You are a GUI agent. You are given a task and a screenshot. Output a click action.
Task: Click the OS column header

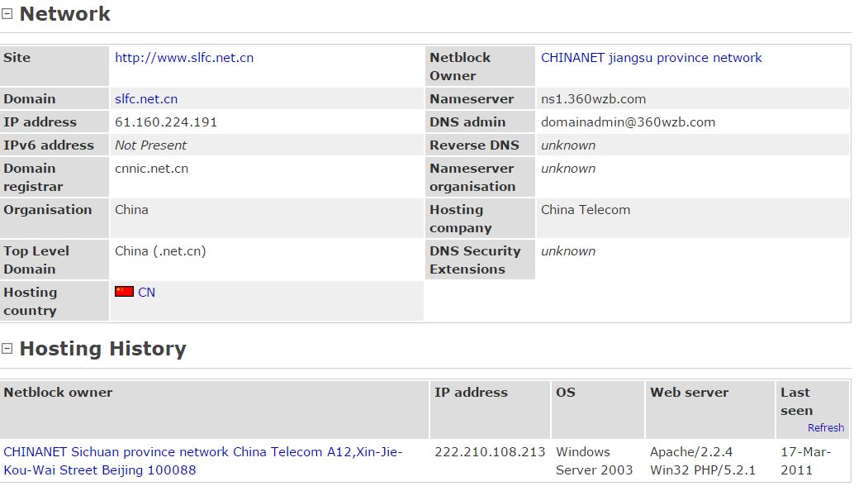click(565, 393)
